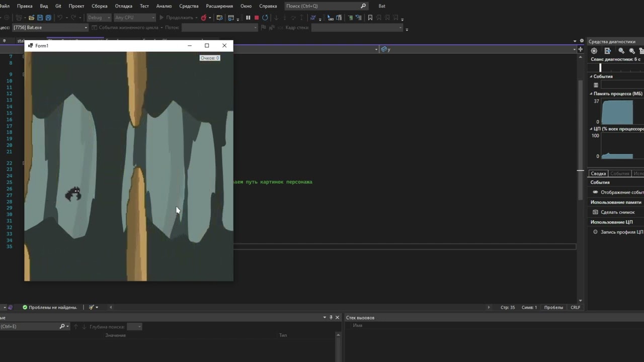644x362 pixels.
Task: Close the bottom-left panel with X
Action: point(337,317)
